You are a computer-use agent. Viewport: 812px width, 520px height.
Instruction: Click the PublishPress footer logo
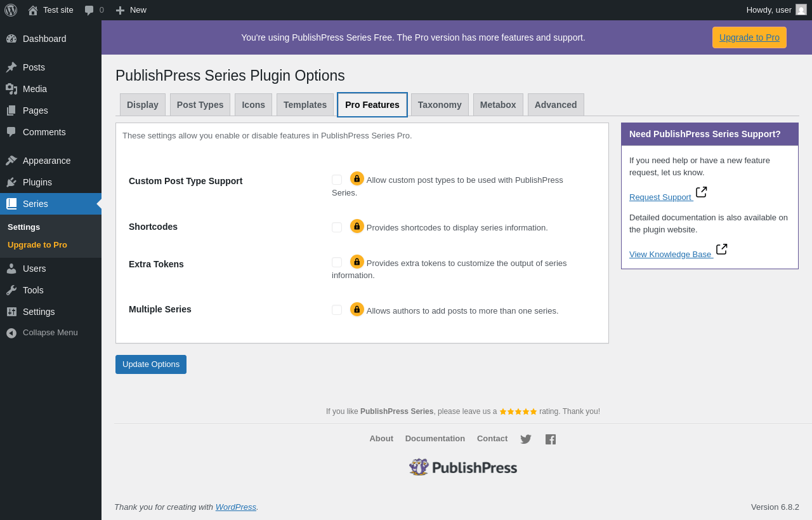(x=463, y=467)
